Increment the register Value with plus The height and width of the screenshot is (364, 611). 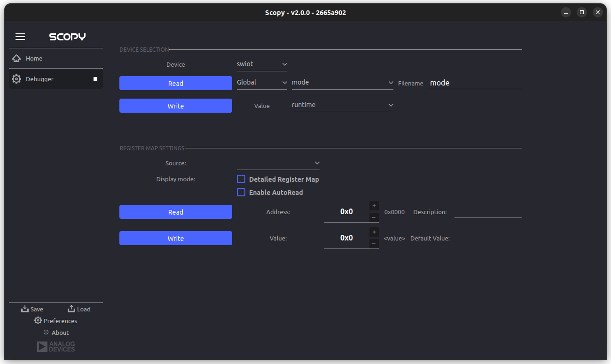(374, 232)
